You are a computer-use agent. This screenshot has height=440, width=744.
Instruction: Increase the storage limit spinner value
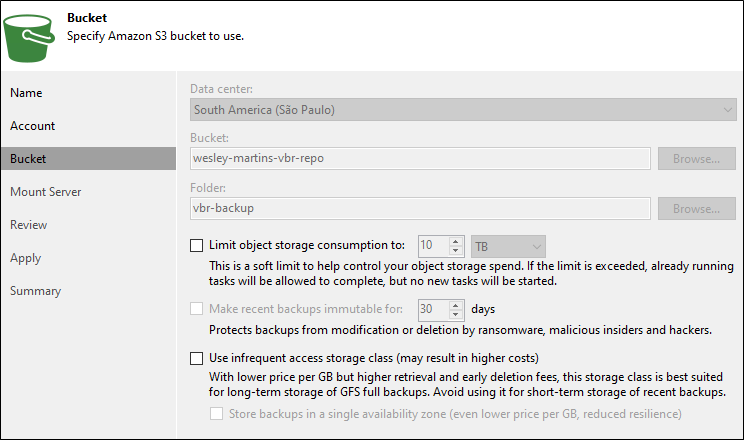[x=456, y=240]
